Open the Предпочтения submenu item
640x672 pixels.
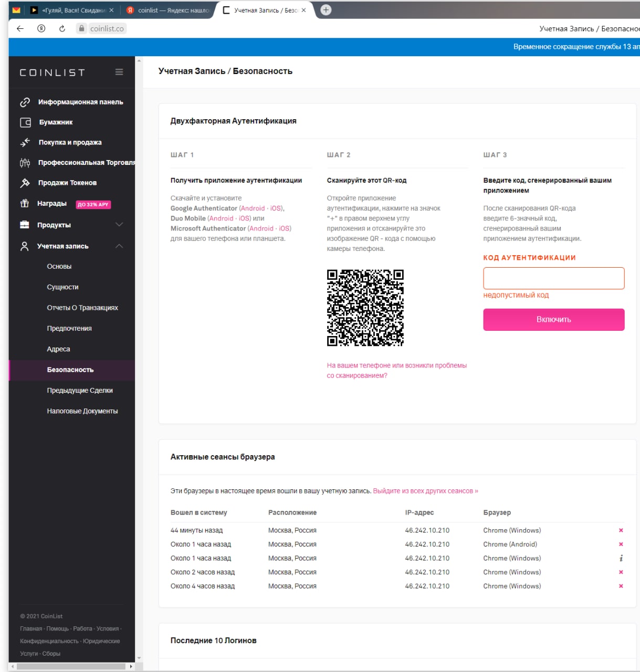(69, 329)
